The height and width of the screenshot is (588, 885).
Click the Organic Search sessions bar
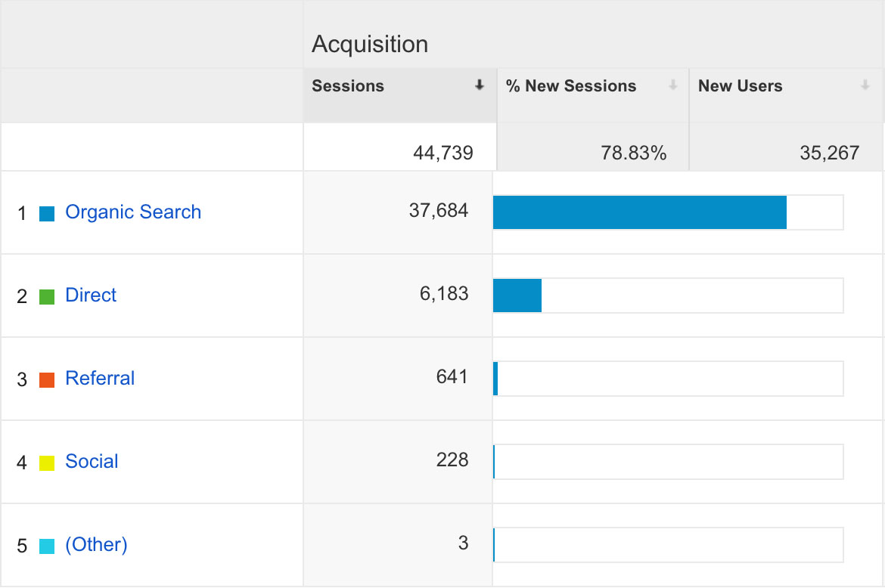[639, 212]
